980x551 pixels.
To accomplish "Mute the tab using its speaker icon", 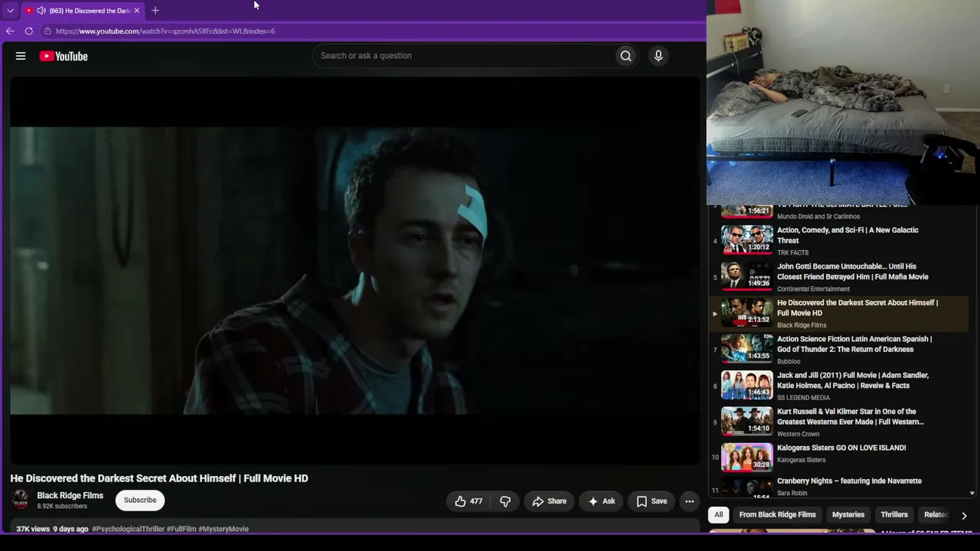I will tap(41, 11).
